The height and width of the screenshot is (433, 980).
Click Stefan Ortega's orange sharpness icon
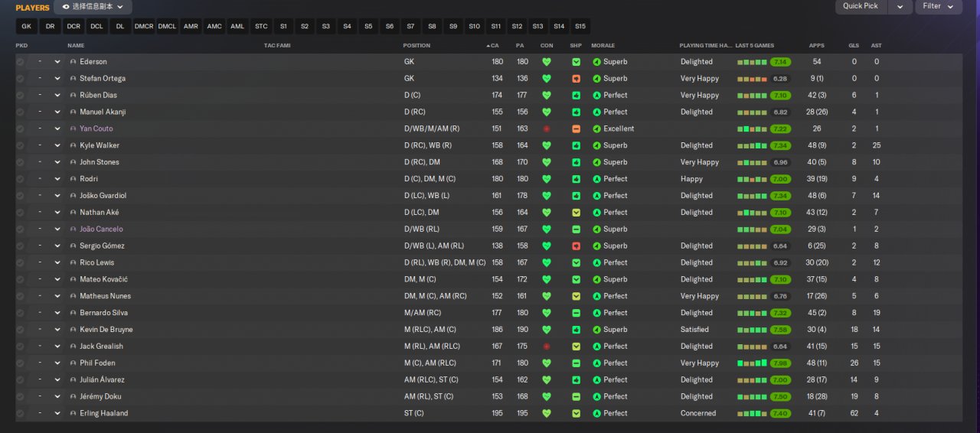coord(576,79)
